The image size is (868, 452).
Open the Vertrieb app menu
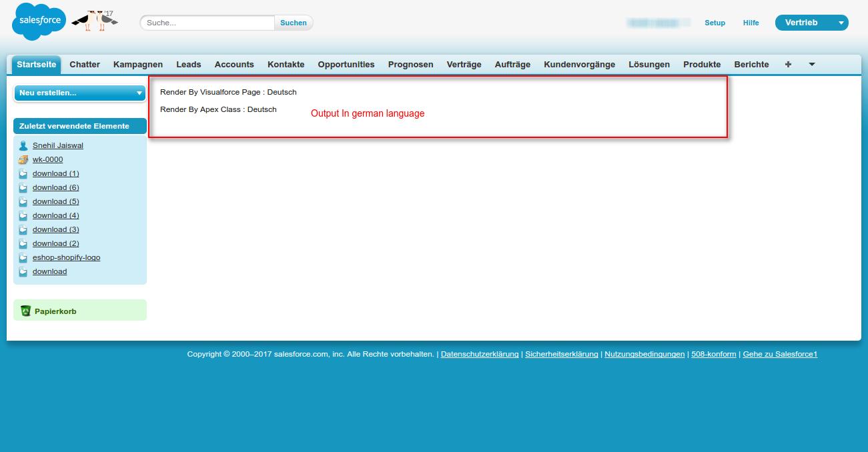(x=811, y=23)
